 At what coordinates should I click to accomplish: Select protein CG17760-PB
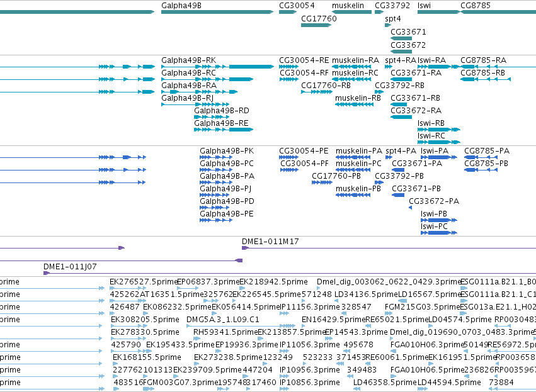tap(336, 176)
